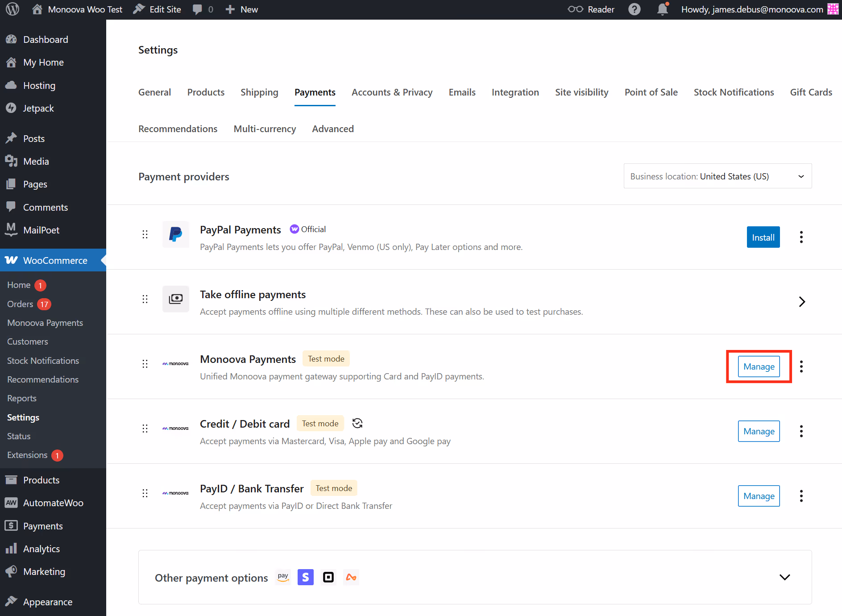Click the Stripe icon in other payment options
The width and height of the screenshot is (842, 616).
coord(306,577)
